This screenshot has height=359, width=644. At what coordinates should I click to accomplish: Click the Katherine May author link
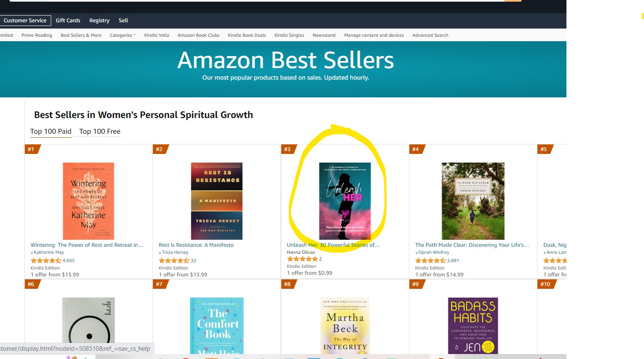pyautogui.click(x=49, y=253)
